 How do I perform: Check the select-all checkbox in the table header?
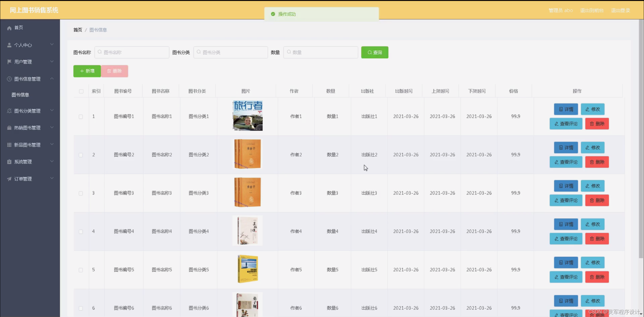tap(81, 91)
